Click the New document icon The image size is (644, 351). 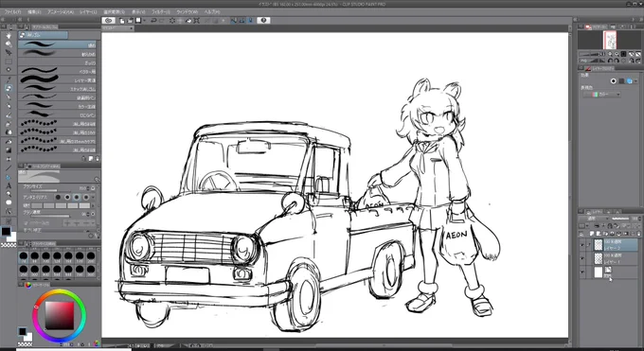pyautogui.click(x=122, y=20)
